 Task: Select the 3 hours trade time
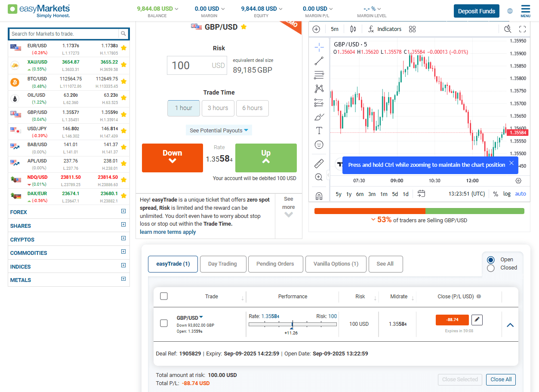pyautogui.click(x=218, y=108)
